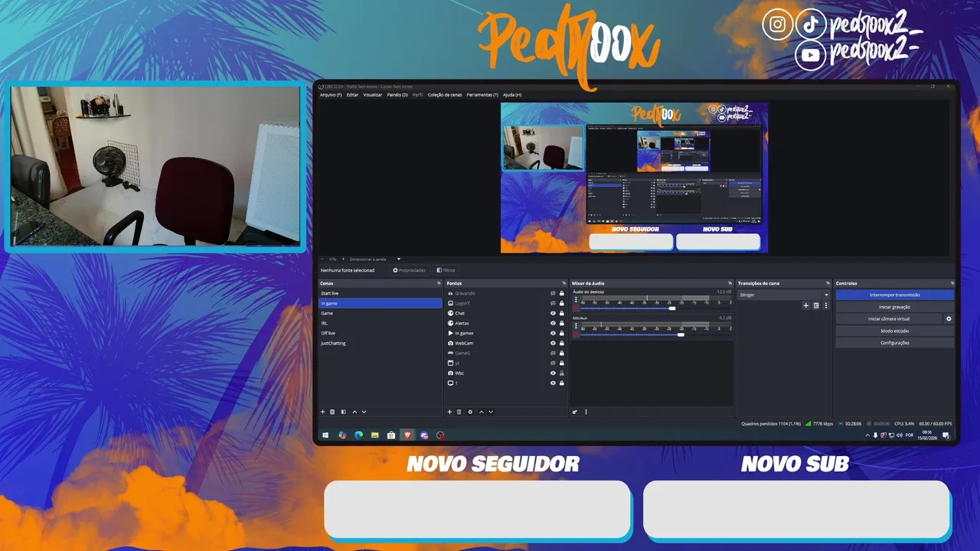Undock the Transições de cena panel
The height and width of the screenshot is (551, 980).
coord(828,283)
